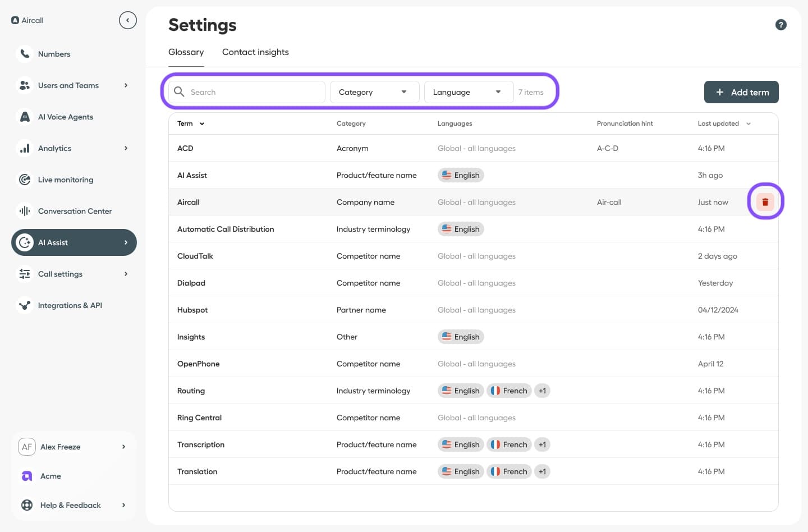This screenshot has width=808, height=532.
Task: Expand the Analytics sidebar section
Action: pos(54,148)
